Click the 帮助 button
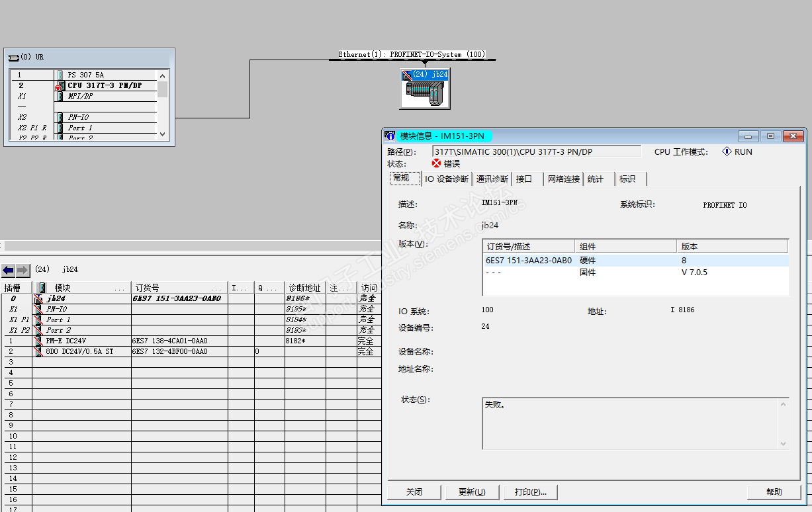812x512 pixels. (x=774, y=492)
